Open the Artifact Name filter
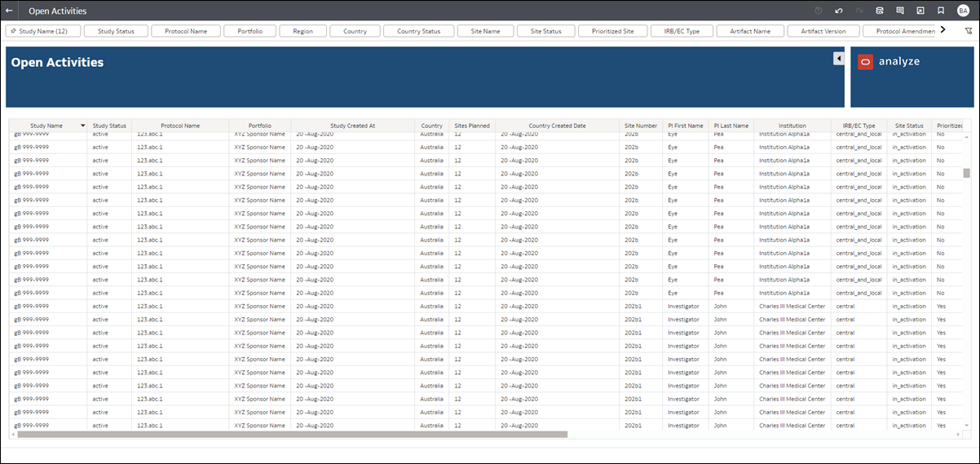This screenshot has width=980, height=464. [750, 31]
